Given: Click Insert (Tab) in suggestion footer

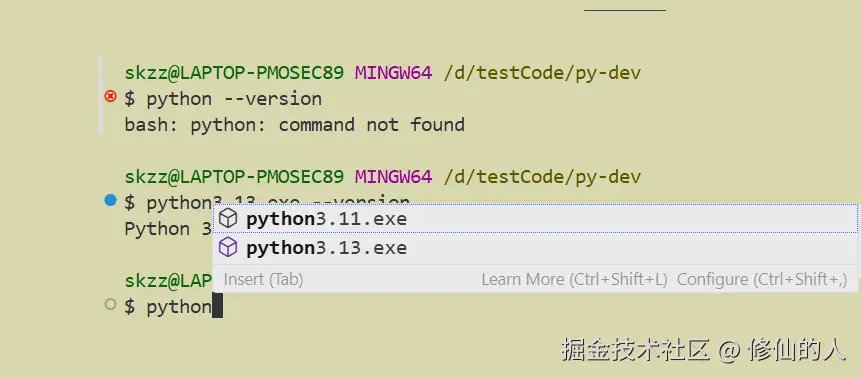Looking at the screenshot, I should (x=264, y=280).
